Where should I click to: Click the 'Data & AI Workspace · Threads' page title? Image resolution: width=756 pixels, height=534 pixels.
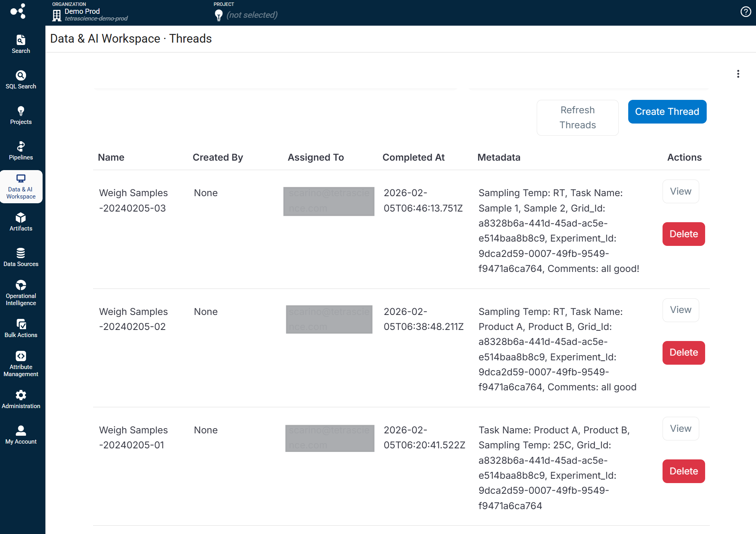coord(131,39)
